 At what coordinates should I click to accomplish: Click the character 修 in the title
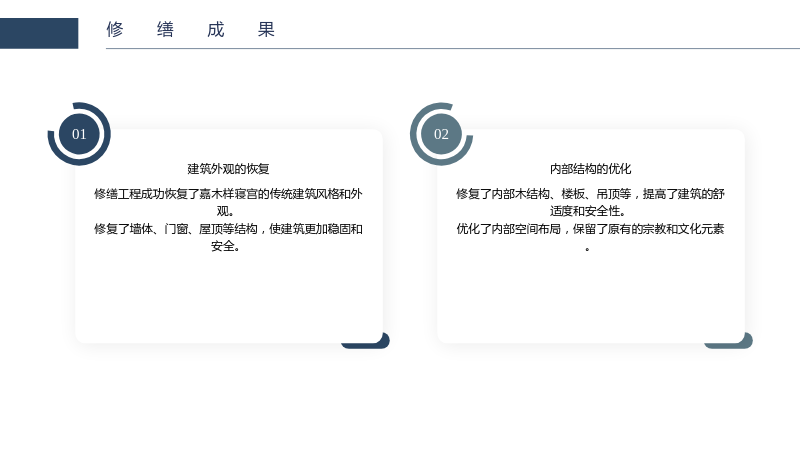115,29
